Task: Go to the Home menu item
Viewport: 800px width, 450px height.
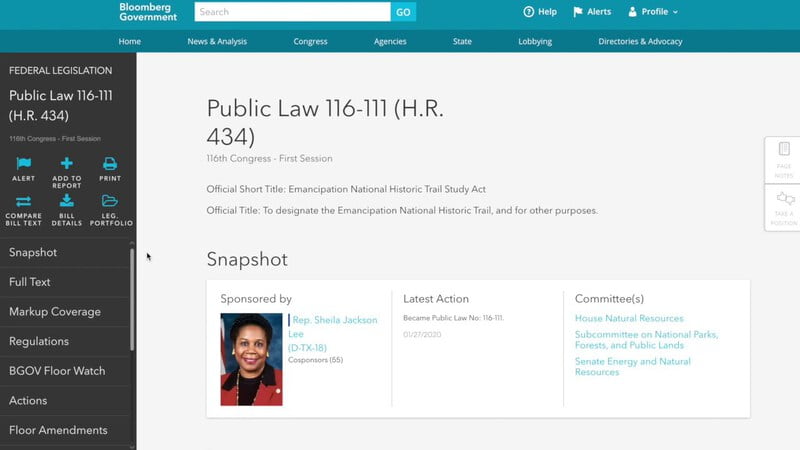Action: [130, 41]
